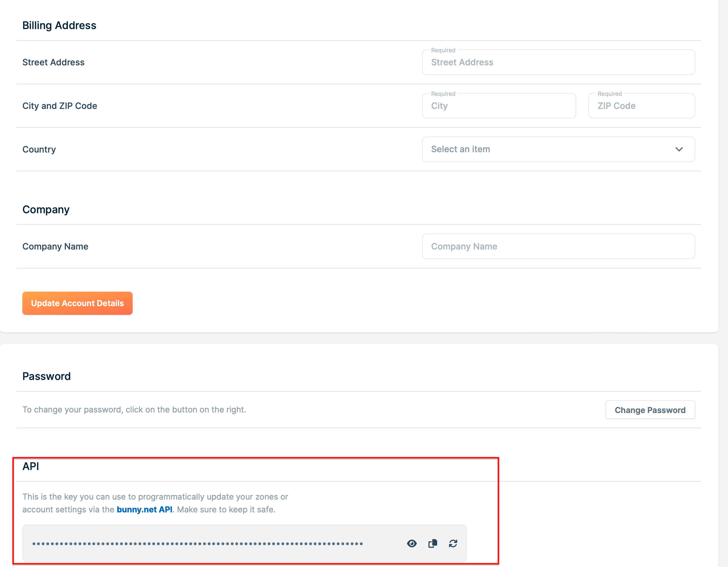Click the Update Account Details button
The image size is (728, 567).
77,303
